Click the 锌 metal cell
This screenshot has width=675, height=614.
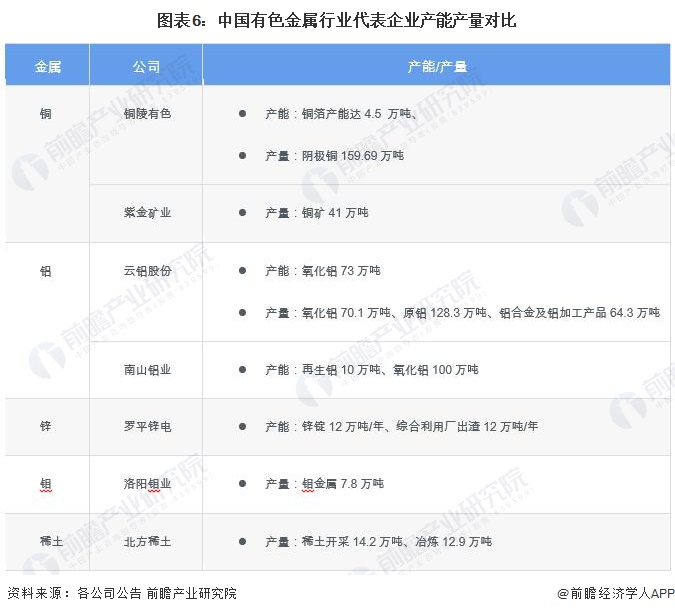(46, 426)
